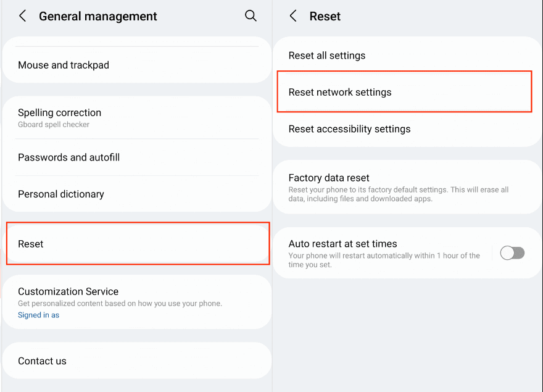Open Mouse and trackpad settings
Screen dimensions: 543x392
pyautogui.click(x=64, y=65)
